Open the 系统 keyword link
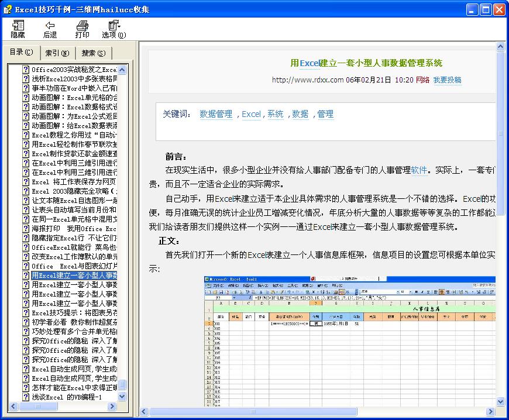This screenshot has height=420, width=509. coord(276,114)
